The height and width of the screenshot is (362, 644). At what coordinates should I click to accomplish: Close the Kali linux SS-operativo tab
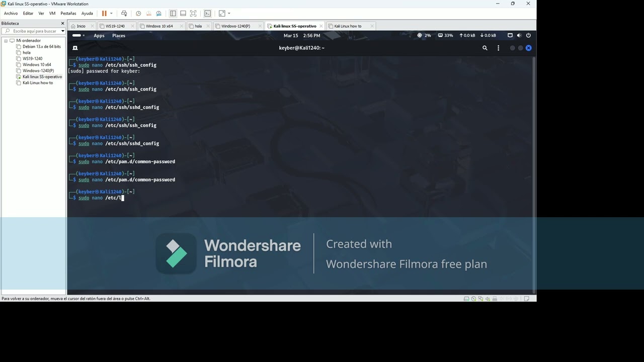pyautogui.click(x=321, y=26)
